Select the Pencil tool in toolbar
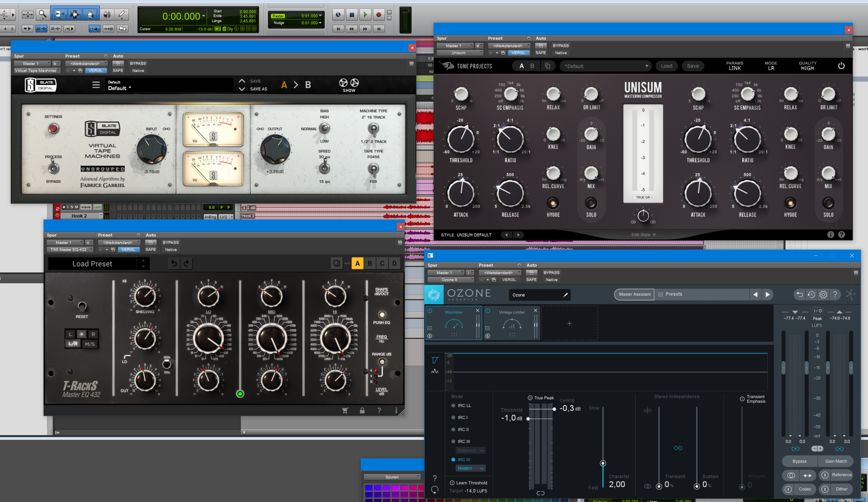 pos(122,14)
